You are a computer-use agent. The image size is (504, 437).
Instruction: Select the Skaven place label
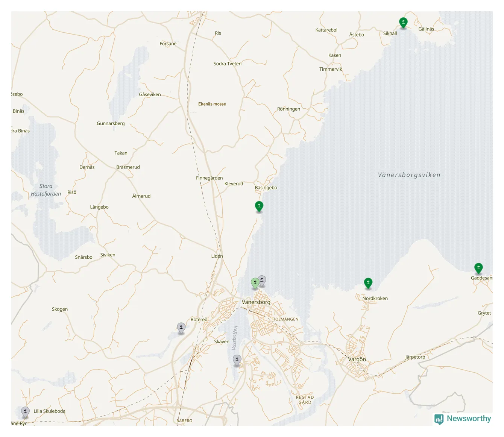(222, 341)
